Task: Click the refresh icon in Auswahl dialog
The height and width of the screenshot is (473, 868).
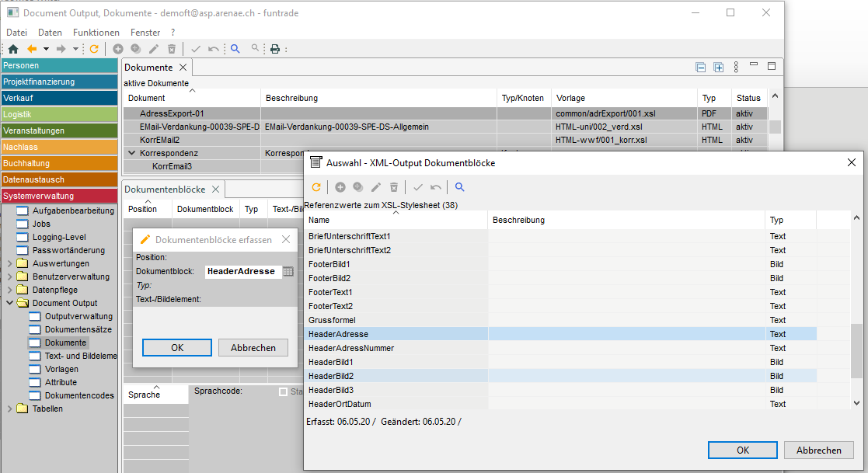Action: pos(316,187)
